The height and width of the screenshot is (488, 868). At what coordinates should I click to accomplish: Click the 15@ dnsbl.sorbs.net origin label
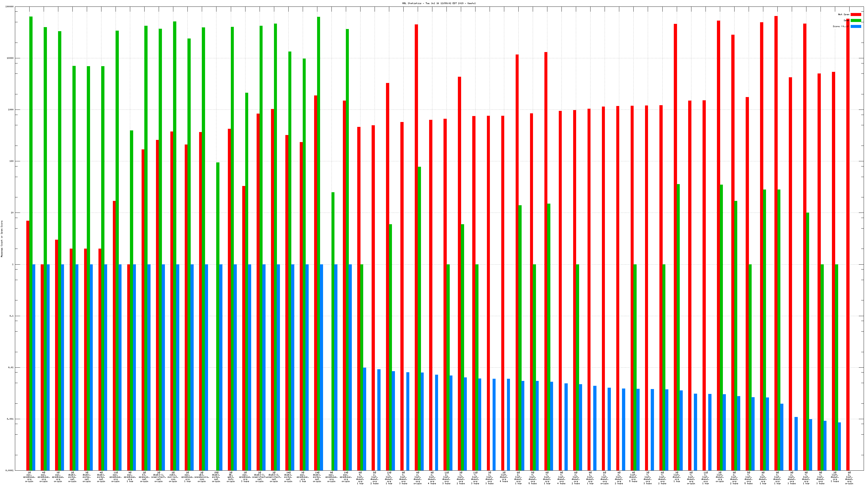click(x=216, y=477)
